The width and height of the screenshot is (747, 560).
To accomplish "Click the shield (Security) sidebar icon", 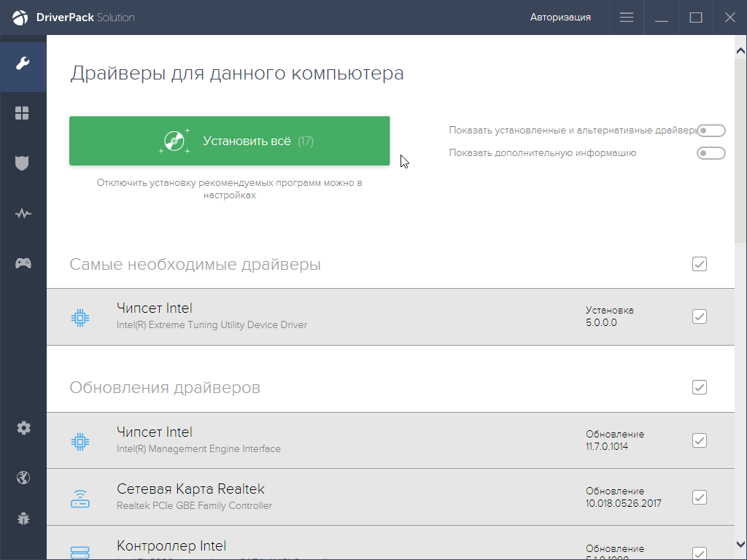I will (x=23, y=163).
